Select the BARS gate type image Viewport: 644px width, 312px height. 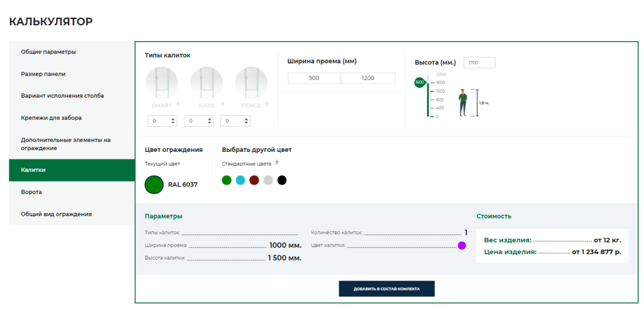coord(206,84)
